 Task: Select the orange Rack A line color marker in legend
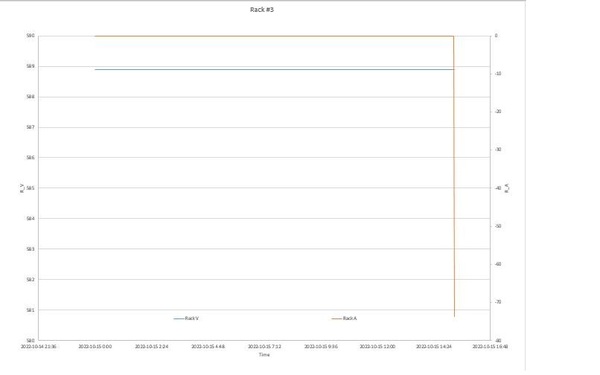coord(336,318)
